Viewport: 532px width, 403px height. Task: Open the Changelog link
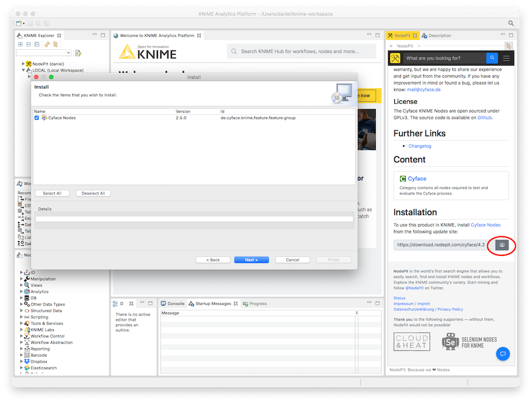[x=419, y=146]
